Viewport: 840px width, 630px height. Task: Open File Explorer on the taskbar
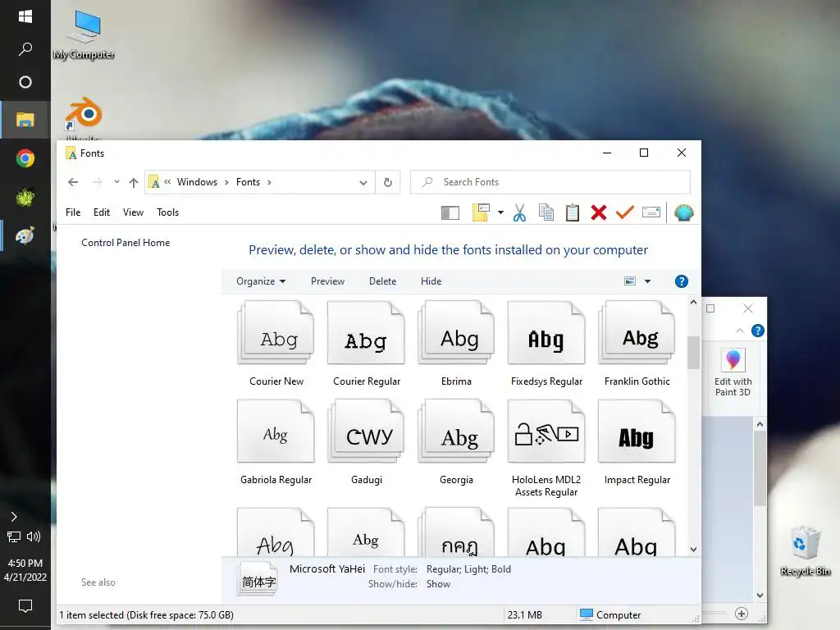[x=25, y=120]
